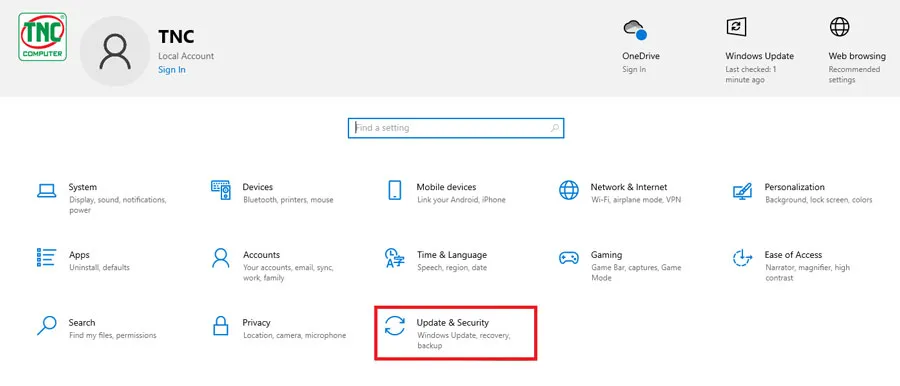
Task: Open the Gaming controller icon
Action: point(569,258)
